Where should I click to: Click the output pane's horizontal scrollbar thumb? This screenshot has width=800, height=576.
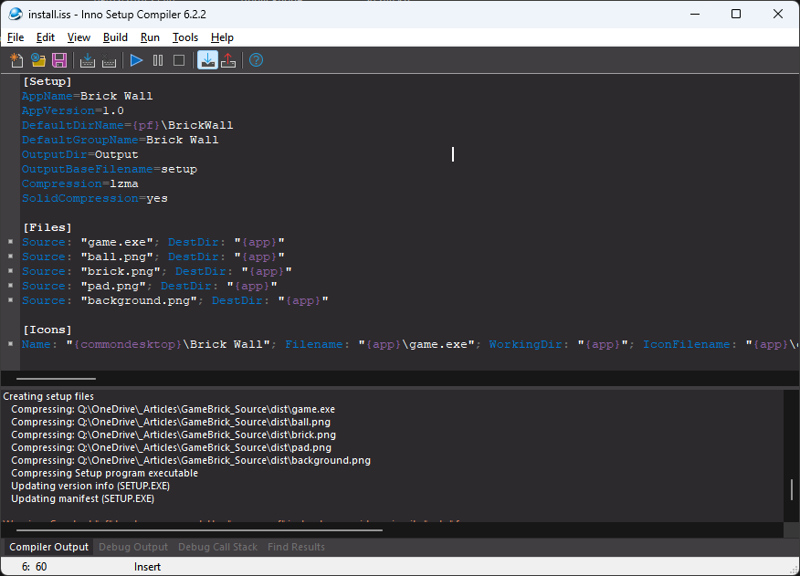click(199, 530)
